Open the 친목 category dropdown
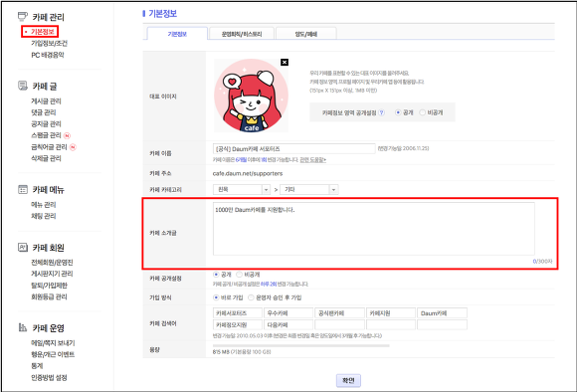Viewport: 577px width, 392px height. click(x=242, y=190)
